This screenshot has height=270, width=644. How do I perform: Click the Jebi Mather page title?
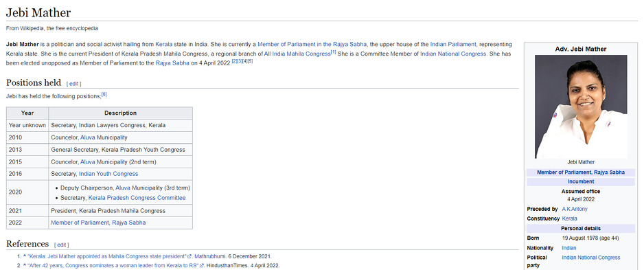[x=38, y=13]
